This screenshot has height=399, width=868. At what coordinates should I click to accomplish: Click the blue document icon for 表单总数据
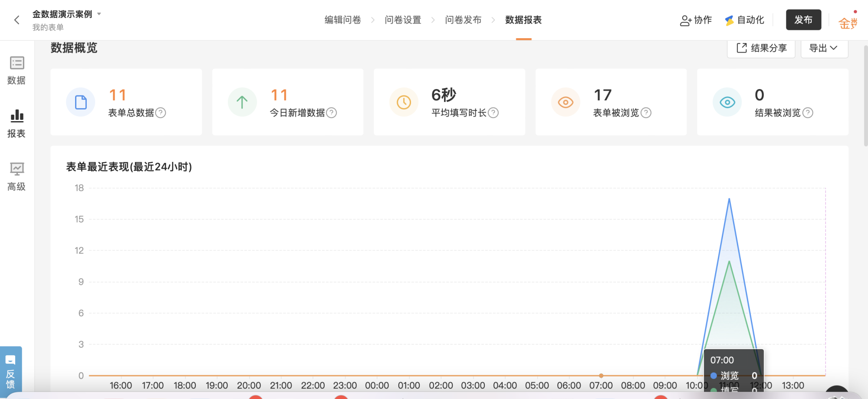pyautogui.click(x=81, y=102)
